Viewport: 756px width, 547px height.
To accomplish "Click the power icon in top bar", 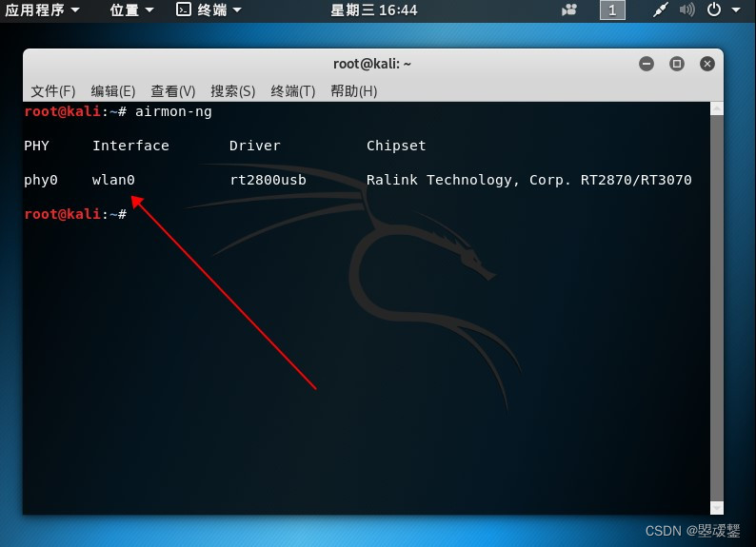I will pyautogui.click(x=714, y=10).
